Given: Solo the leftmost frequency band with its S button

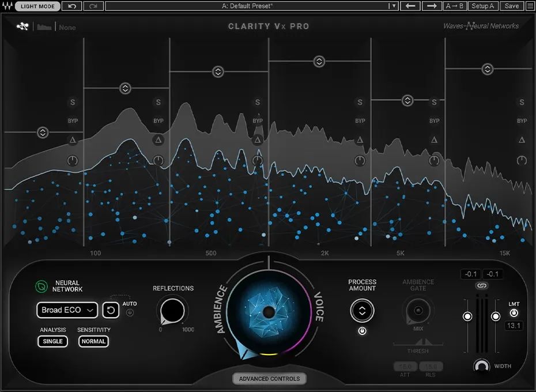Looking at the screenshot, I should [x=73, y=102].
